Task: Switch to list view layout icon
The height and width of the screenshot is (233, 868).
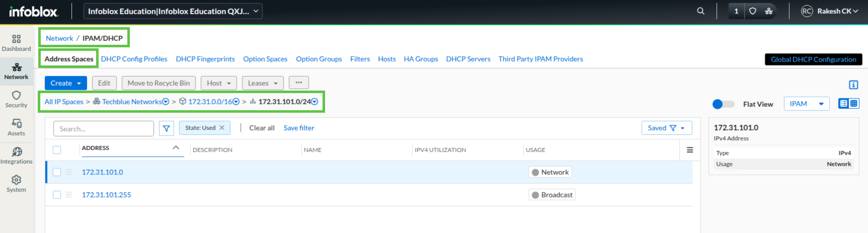Action: [843, 103]
